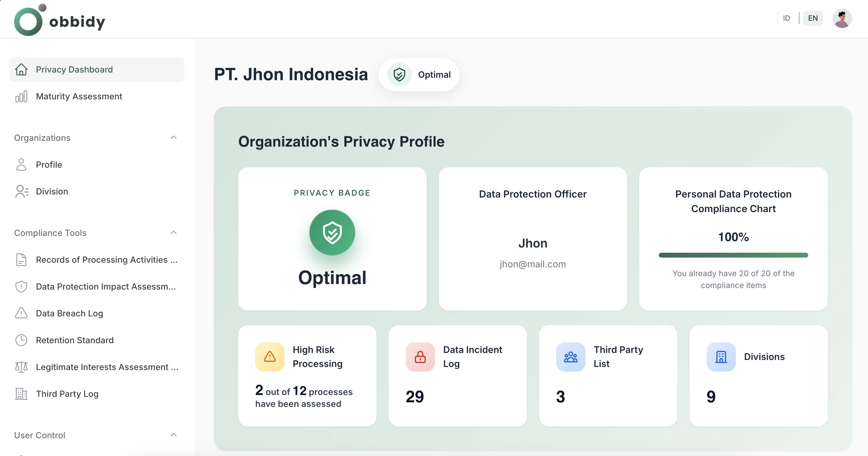This screenshot has width=868, height=456.
Task: Select the Retention Standard clock icon
Action: pos(22,340)
